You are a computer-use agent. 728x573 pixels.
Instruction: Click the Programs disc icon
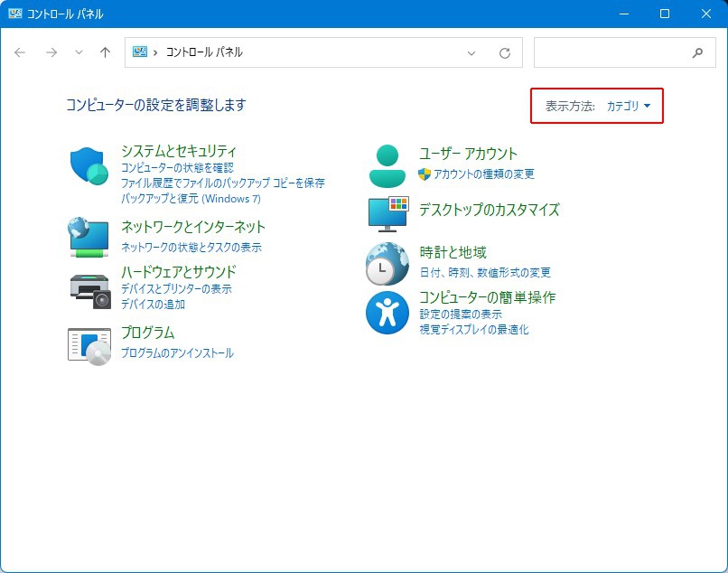pyautogui.click(x=89, y=344)
